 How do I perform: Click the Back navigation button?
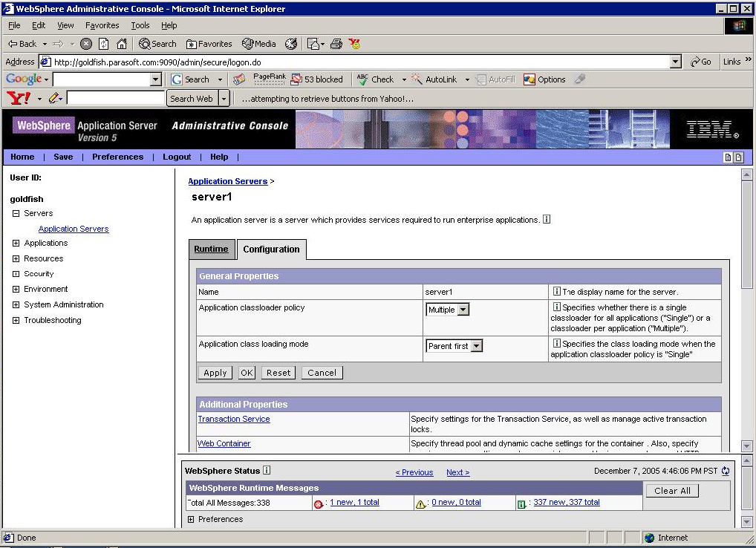coord(22,44)
